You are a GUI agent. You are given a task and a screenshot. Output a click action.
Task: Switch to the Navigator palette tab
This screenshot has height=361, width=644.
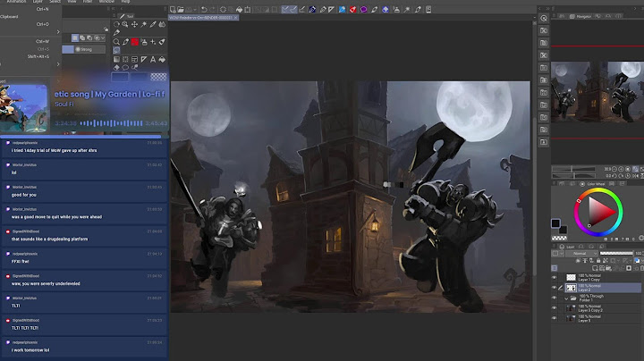581,16
